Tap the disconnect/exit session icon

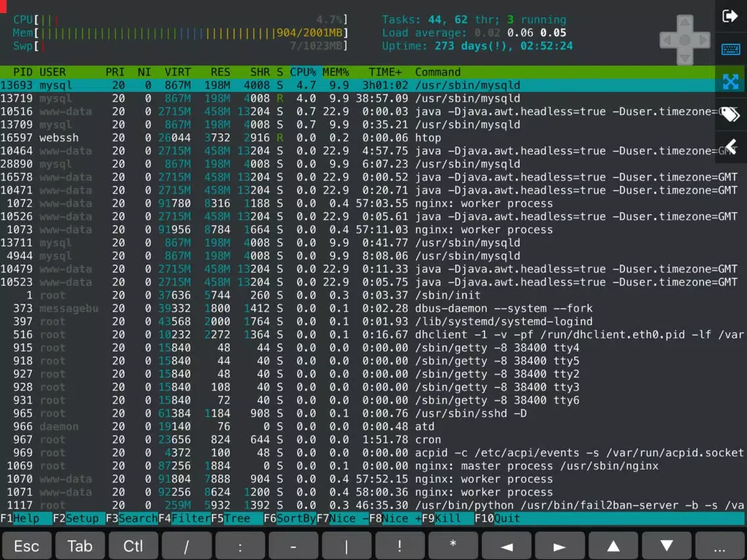pyautogui.click(x=730, y=16)
